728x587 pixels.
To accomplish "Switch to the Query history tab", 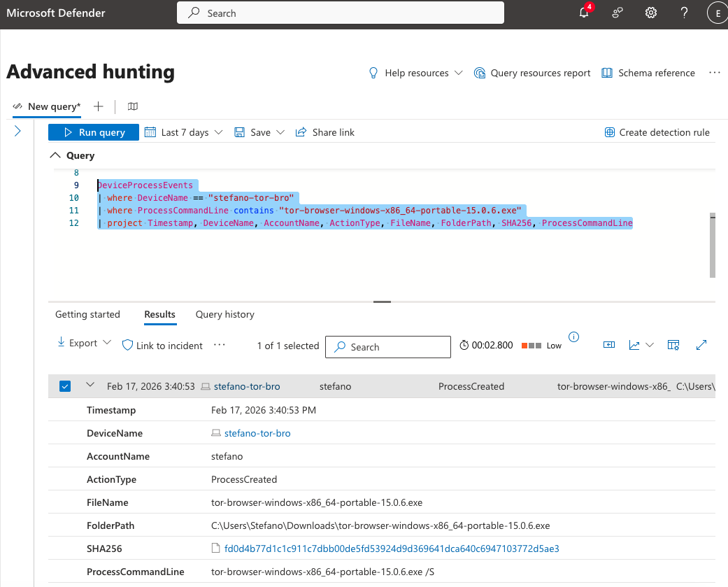I will pyautogui.click(x=224, y=314).
